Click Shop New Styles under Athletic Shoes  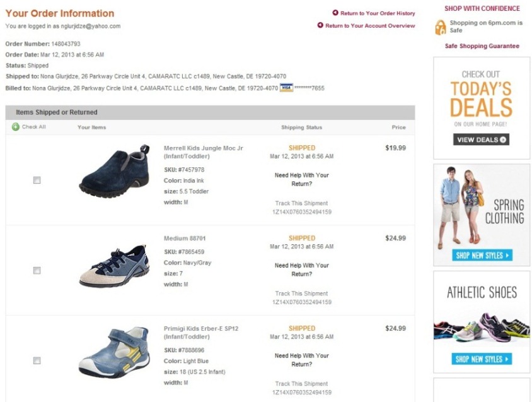click(x=482, y=359)
